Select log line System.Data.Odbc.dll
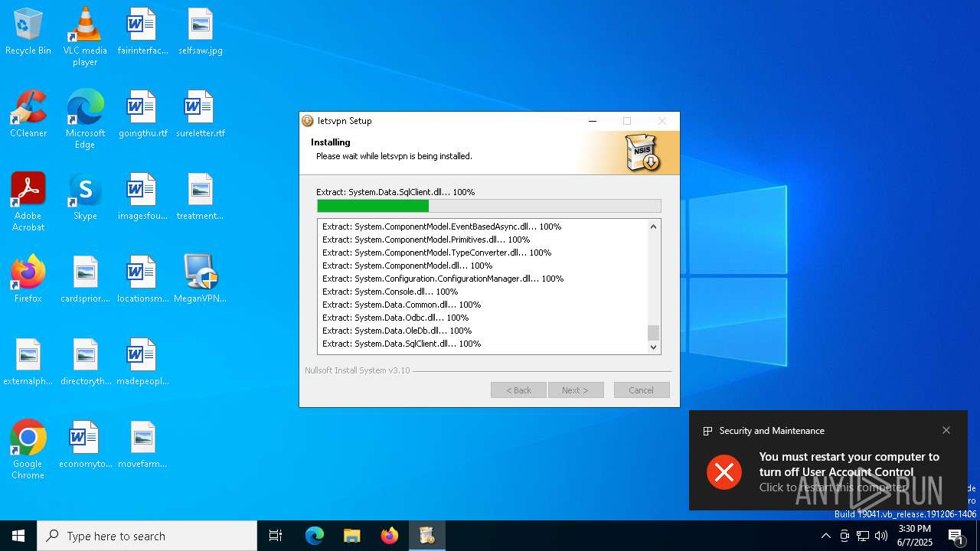 395,318
